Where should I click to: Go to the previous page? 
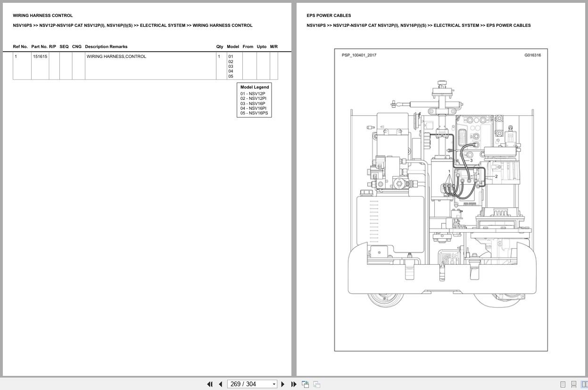[x=220, y=384]
